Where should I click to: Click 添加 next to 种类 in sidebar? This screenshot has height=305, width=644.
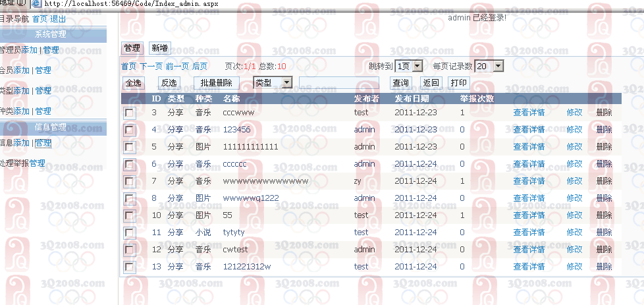[22, 111]
